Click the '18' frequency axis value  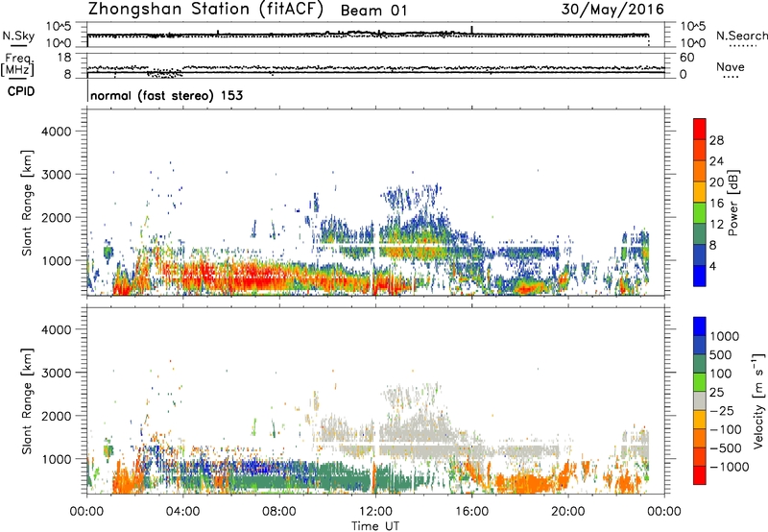[x=64, y=58]
